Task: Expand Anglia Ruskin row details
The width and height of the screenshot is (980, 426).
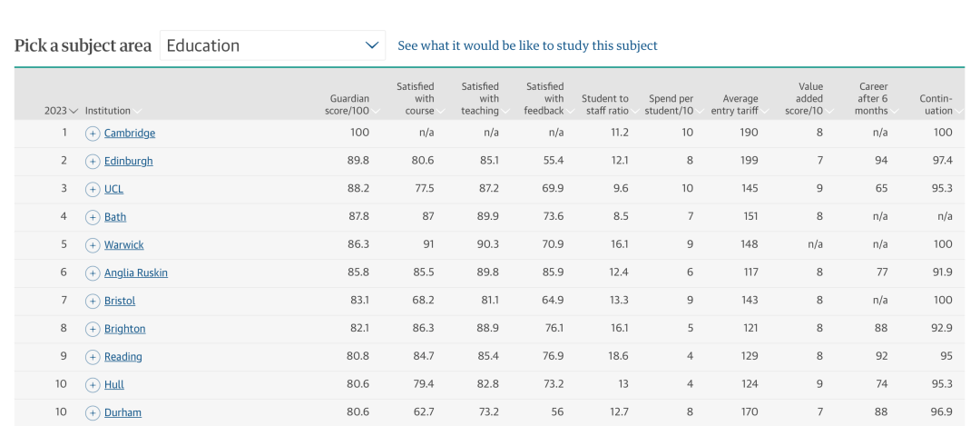Action: pyautogui.click(x=93, y=273)
